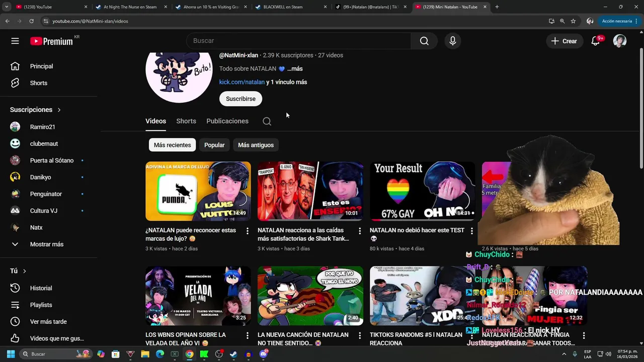Open the Crear create menu
644x362 pixels.
pos(564,41)
